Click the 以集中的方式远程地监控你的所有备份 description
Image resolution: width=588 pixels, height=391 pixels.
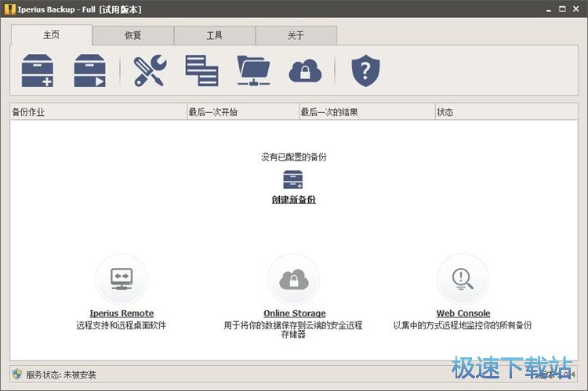463,325
